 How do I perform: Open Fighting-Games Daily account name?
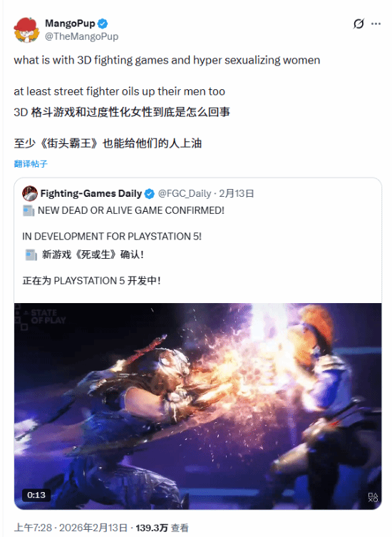(x=91, y=193)
